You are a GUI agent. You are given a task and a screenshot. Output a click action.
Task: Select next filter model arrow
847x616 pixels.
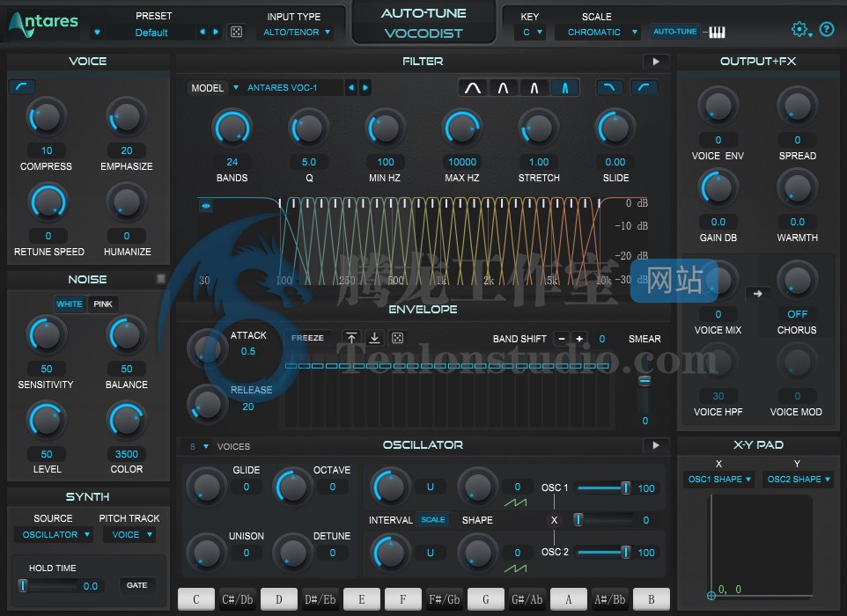[365, 87]
